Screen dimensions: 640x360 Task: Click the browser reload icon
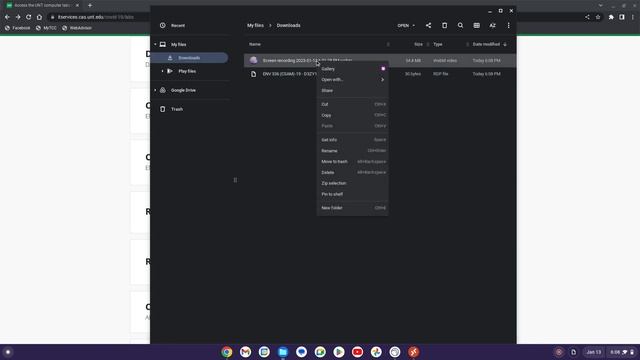(29, 17)
